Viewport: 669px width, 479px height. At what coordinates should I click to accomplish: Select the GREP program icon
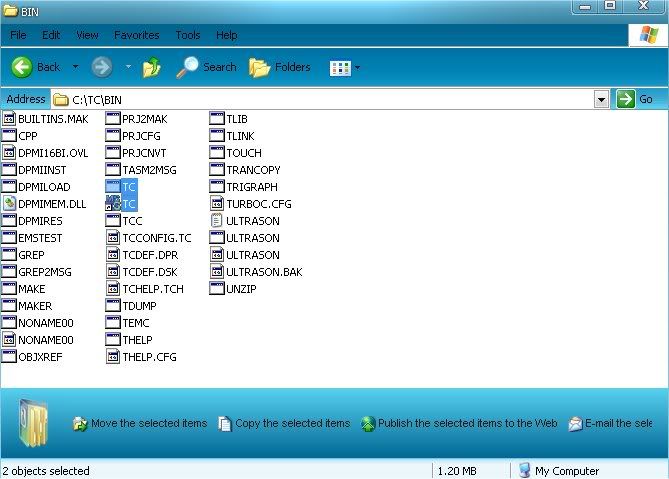pos(9,255)
